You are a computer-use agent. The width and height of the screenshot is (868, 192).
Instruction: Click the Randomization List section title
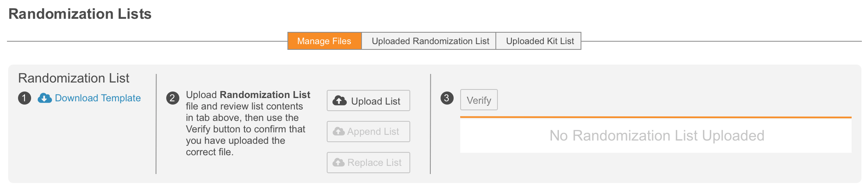[x=74, y=78]
